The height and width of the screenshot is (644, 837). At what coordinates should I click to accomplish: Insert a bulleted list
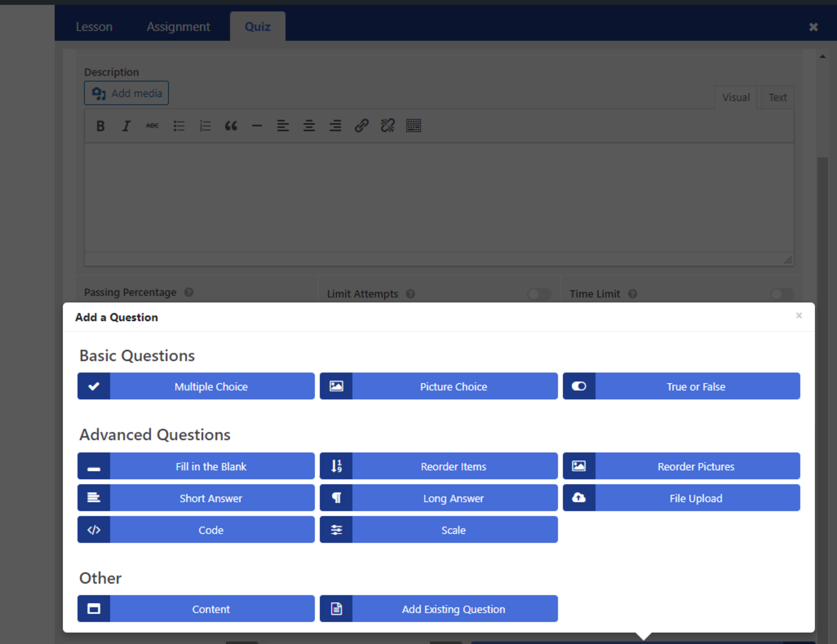[x=179, y=126]
